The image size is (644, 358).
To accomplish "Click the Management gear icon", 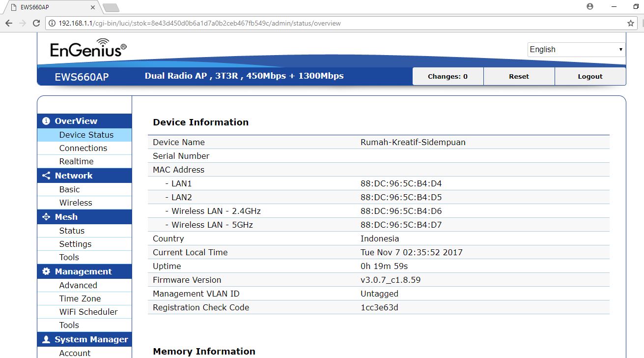I will coord(46,271).
